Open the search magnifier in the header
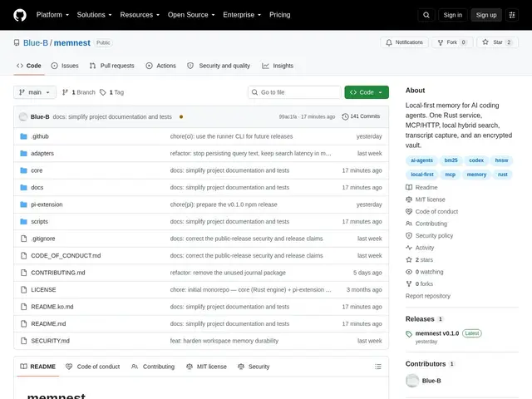Image resolution: width=532 pixels, height=399 pixels. (x=426, y=15)
